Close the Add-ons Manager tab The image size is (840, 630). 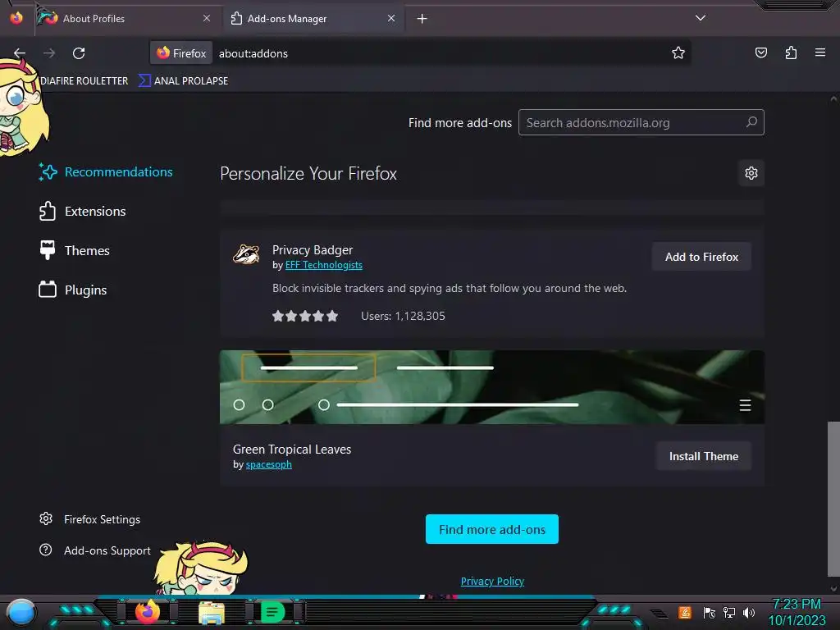coord(391,18)
